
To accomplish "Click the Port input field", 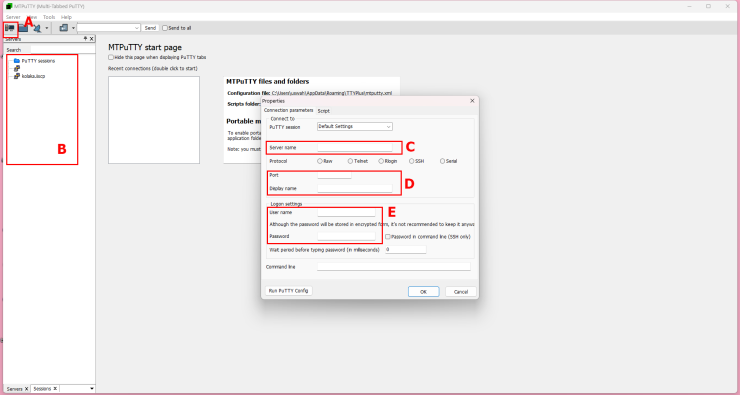I will tap(335, 175).
